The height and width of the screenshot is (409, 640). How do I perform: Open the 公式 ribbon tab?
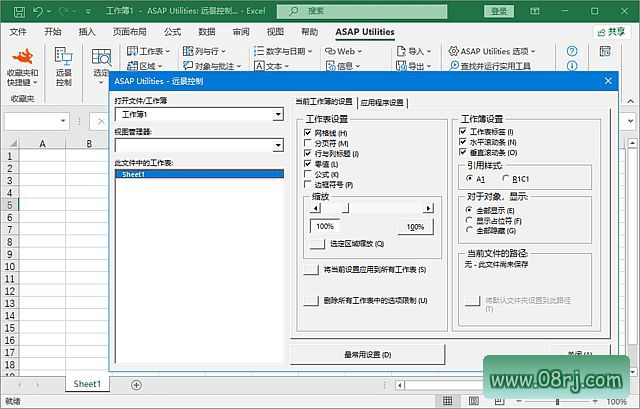click(172, 32)
